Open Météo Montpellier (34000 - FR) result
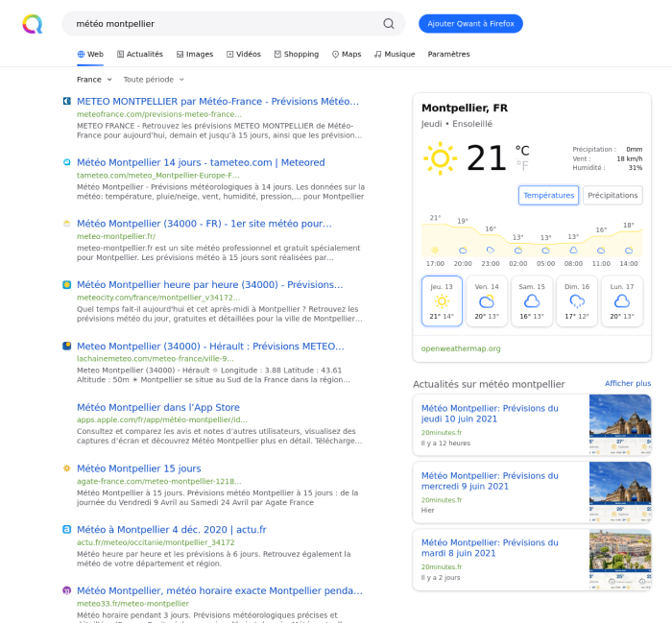The image size is (672, 623). 204,224
